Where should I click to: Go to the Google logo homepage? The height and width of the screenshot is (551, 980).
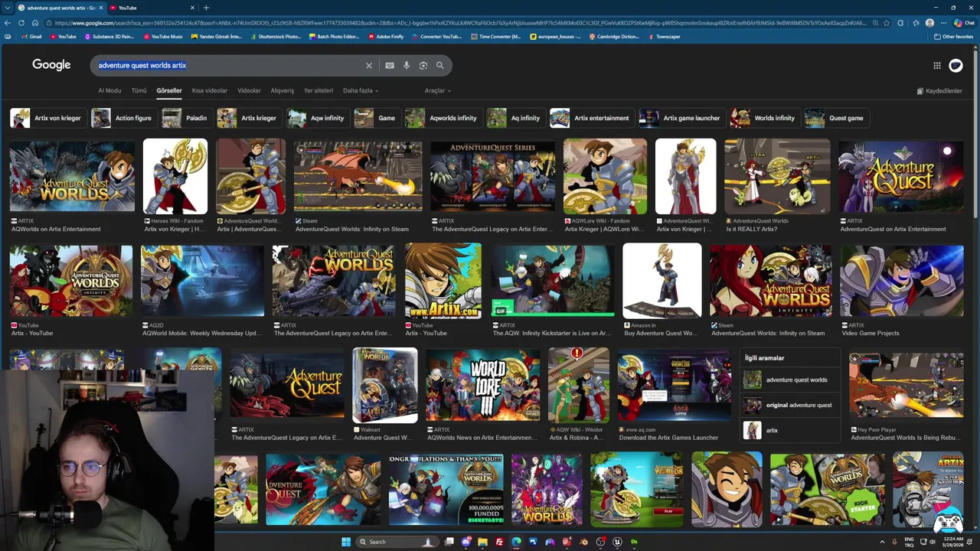[51, 65]
